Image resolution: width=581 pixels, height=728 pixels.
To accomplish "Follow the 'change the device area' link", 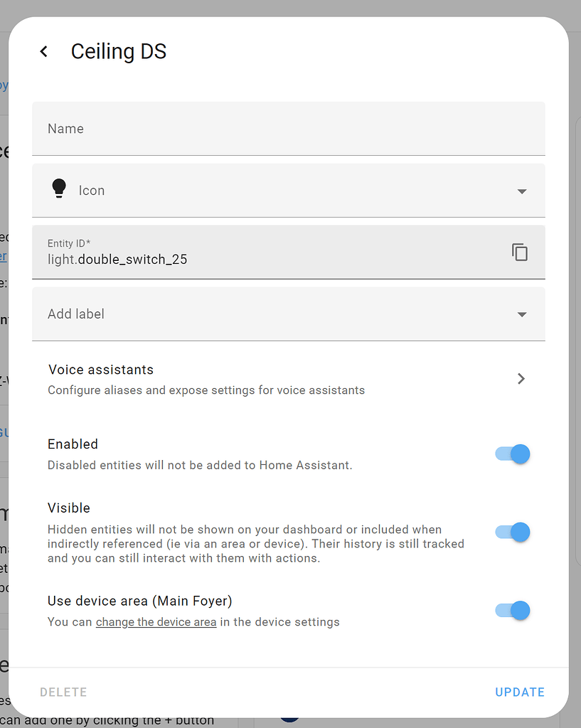I will click(x=156, y=622).
